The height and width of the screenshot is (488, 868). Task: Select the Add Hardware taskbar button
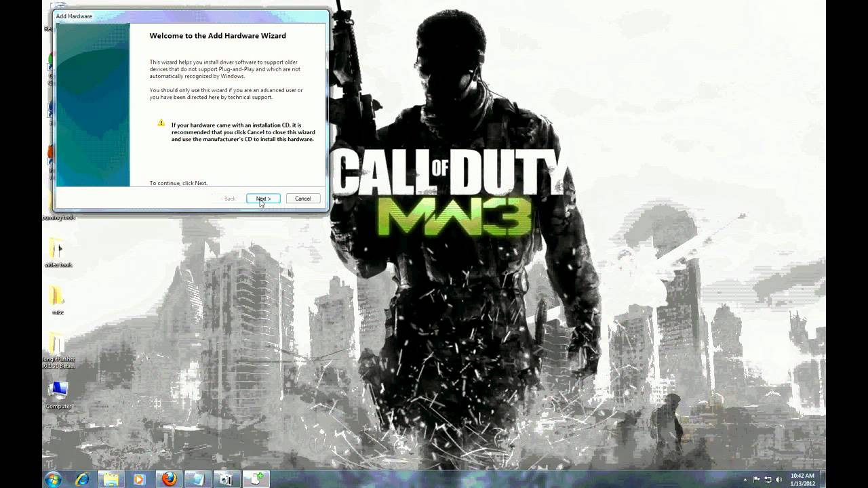[x=256, y=479]
